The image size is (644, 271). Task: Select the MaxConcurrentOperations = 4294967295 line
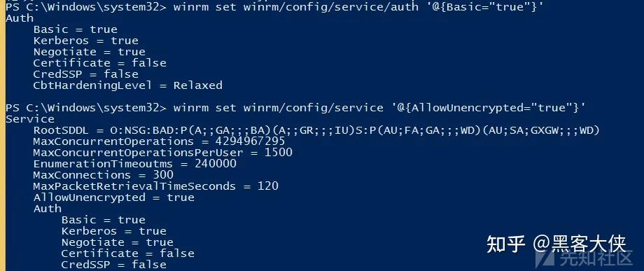(159, 141)
